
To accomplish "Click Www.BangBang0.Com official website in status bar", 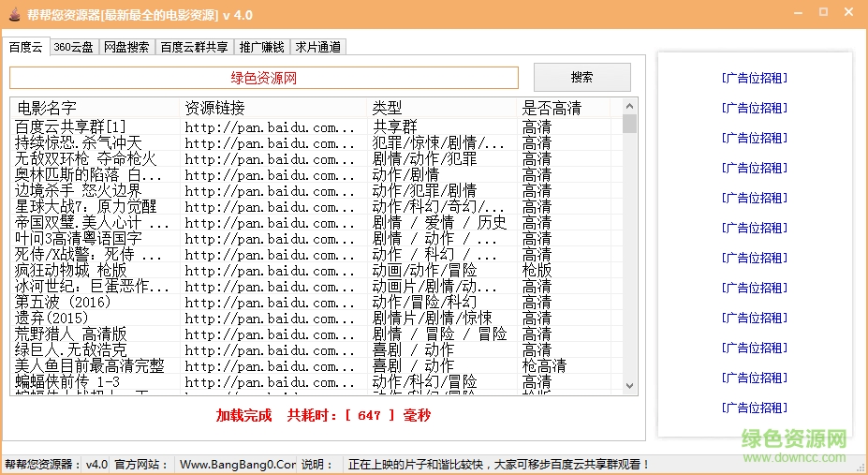I will click(x=238, y=465).
